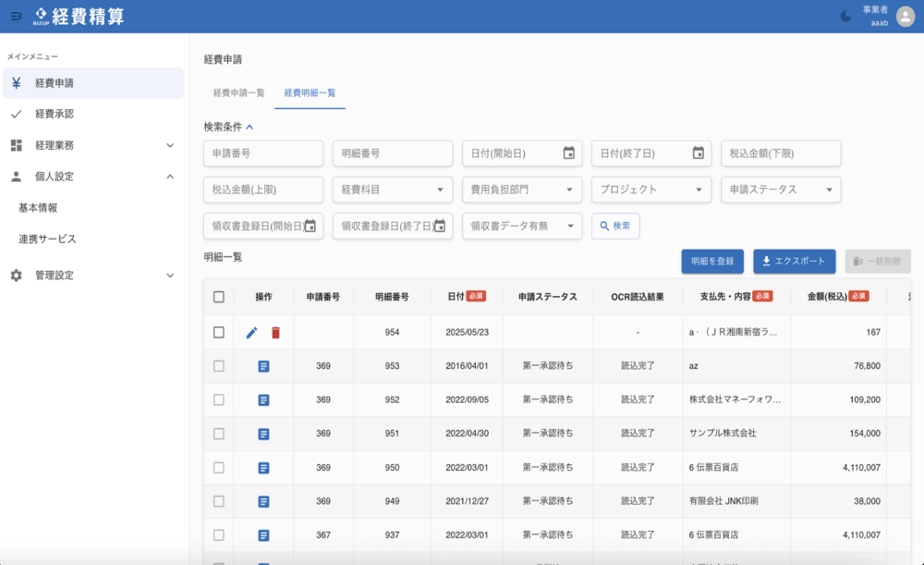
Task: Go to 基本情報 submenu item
Action: pos(38,208)
